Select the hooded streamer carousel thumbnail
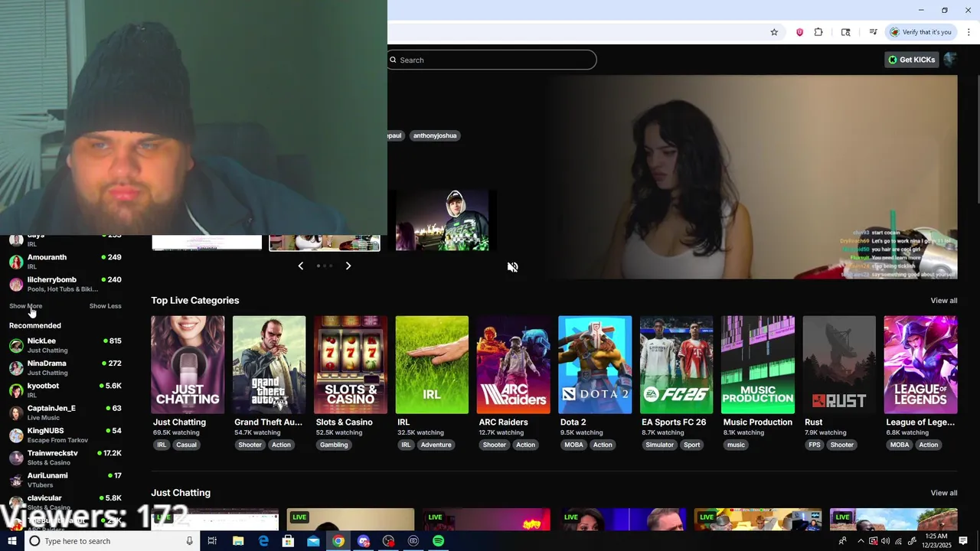 pos(442,220)
